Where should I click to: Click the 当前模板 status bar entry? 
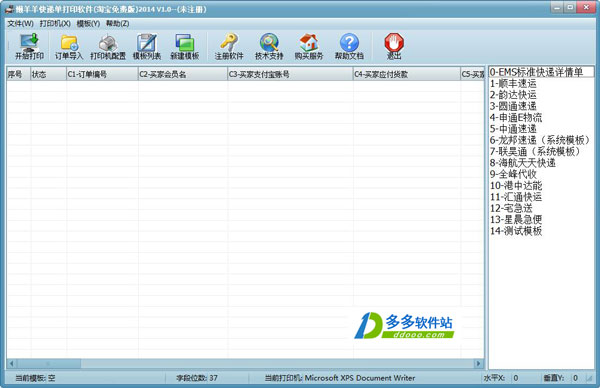click(35, 378)
